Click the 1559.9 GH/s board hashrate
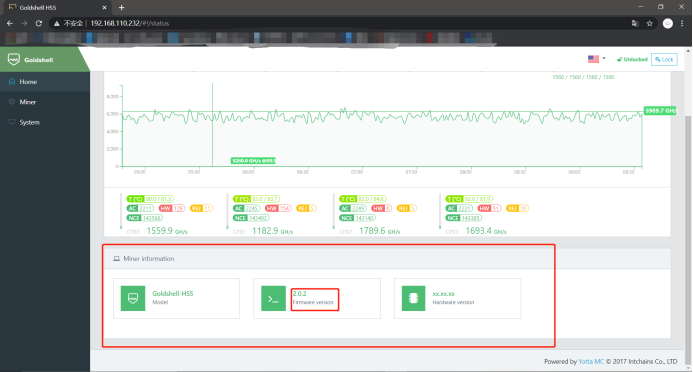This screenshot has width=693, height=372. tap(167, 231)
